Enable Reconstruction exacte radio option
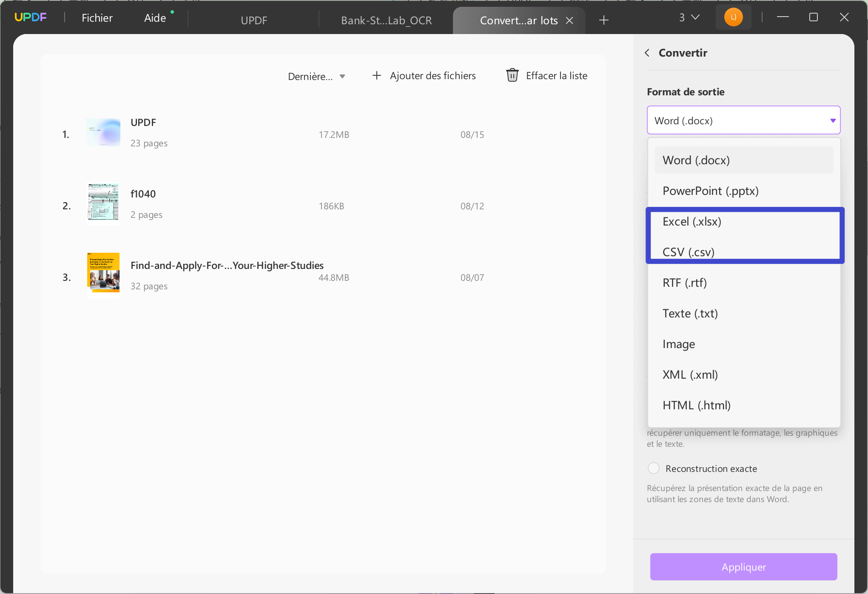Image resolution: width=868 pixels, height=594 pixels. [654, 468]
